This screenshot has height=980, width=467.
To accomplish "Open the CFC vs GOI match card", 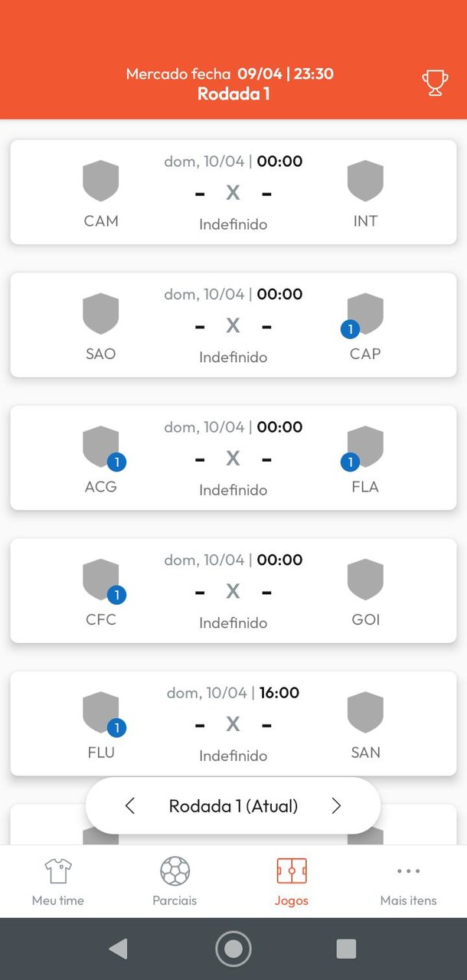I will click(233, 591).
